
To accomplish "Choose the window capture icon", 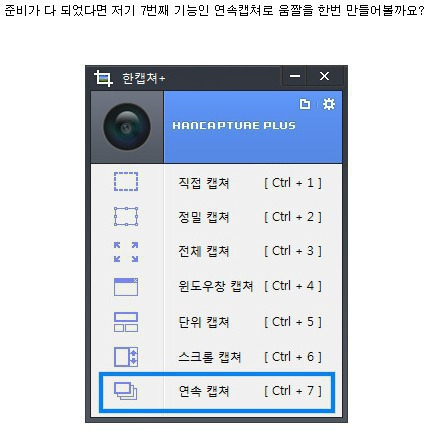I will click(x=126, y=287).
